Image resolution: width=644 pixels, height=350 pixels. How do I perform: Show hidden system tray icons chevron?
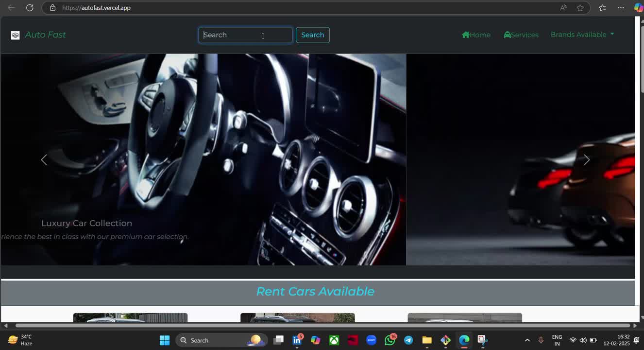coord(527,340)
